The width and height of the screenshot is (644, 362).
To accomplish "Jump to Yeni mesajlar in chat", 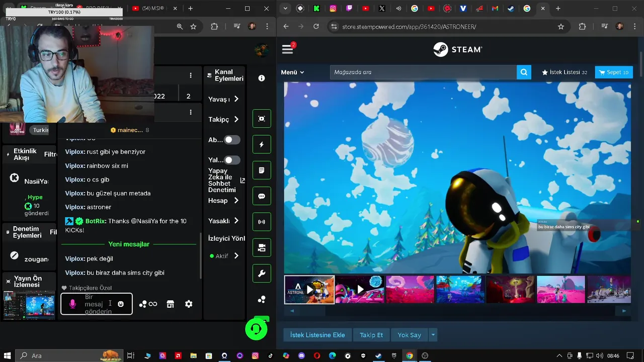I will tap(129, 244).
